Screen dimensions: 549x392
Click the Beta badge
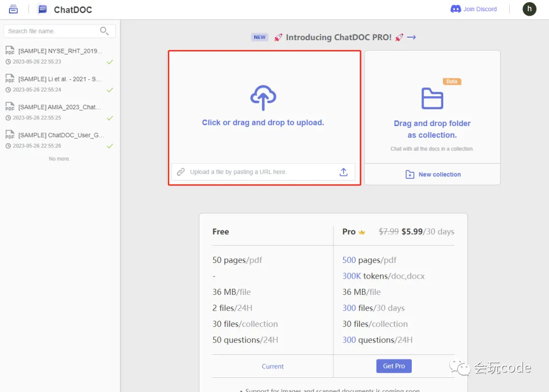pyautogui.click(x=452, y=81)
